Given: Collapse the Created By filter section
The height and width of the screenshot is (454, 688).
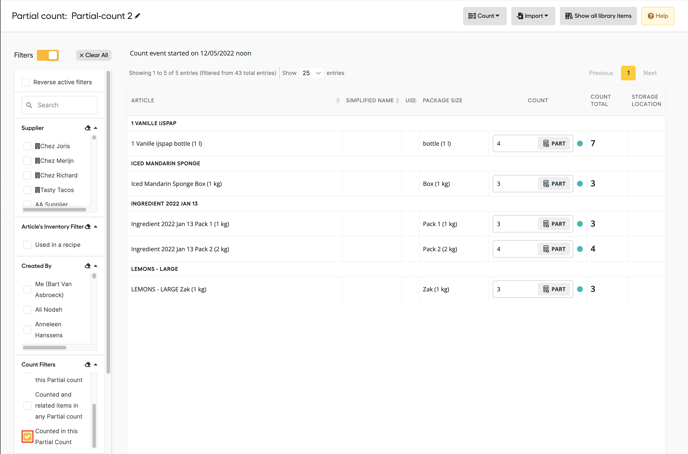Looking at the screenshot, I should coord(96,266).
